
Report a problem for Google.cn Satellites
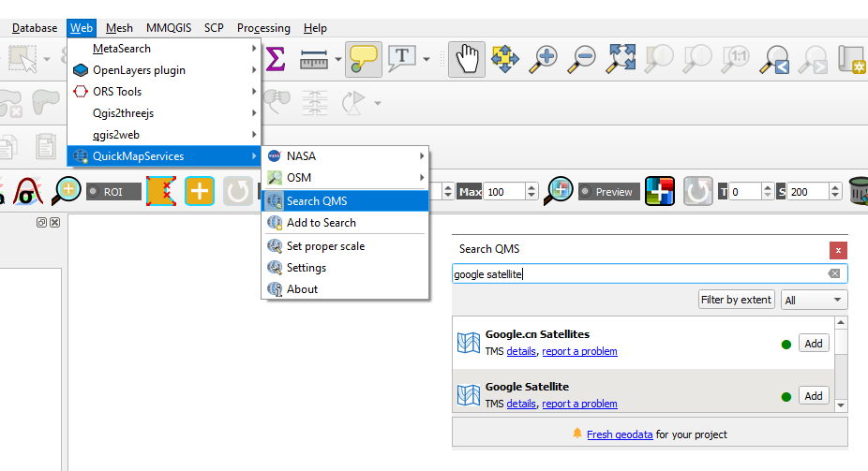pyautogui.click(x=579, y=351)
